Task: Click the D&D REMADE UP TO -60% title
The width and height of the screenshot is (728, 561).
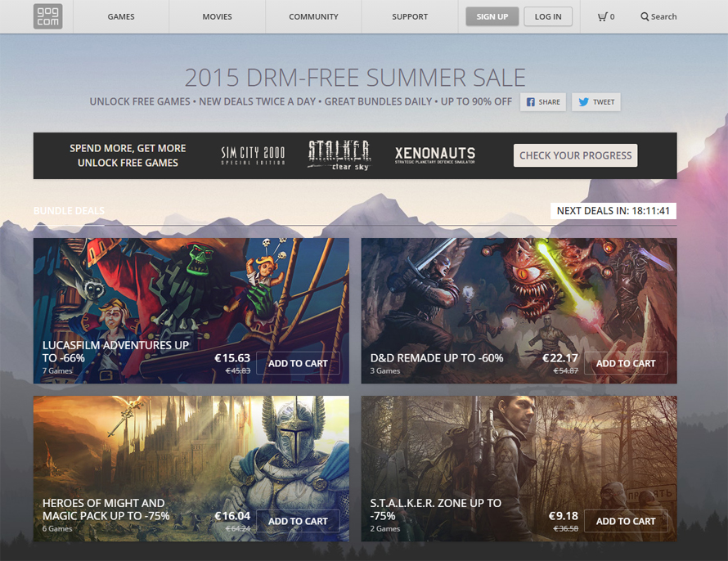Action: point(437,358)
